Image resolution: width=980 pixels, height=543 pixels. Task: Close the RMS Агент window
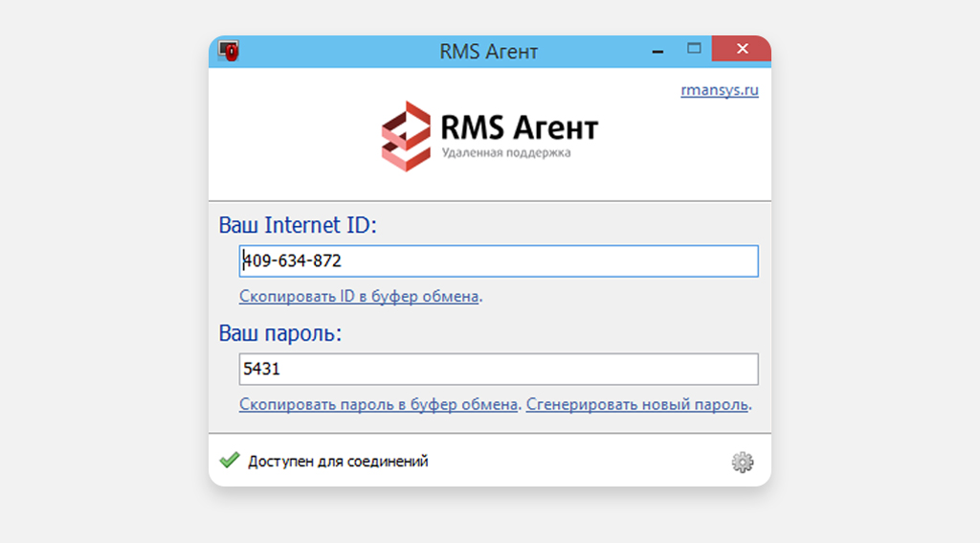pos(742,49)
